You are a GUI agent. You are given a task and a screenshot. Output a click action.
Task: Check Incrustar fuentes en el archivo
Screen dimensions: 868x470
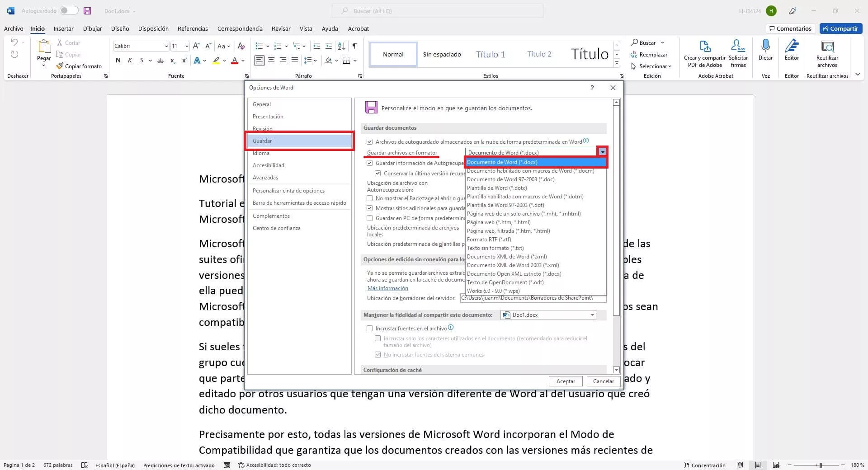(x=370, y=328)
